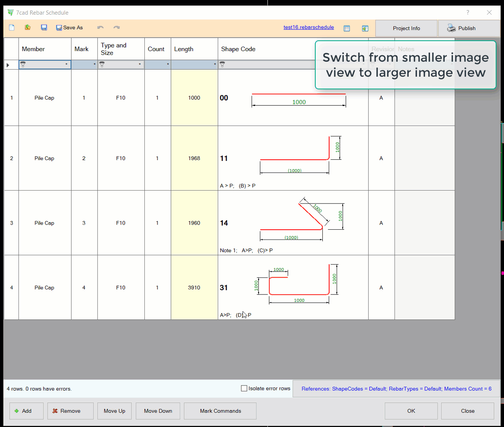Toggle the Isolate error rows checkbox
This screenshot has height=427, width=504.
(244, 388)
